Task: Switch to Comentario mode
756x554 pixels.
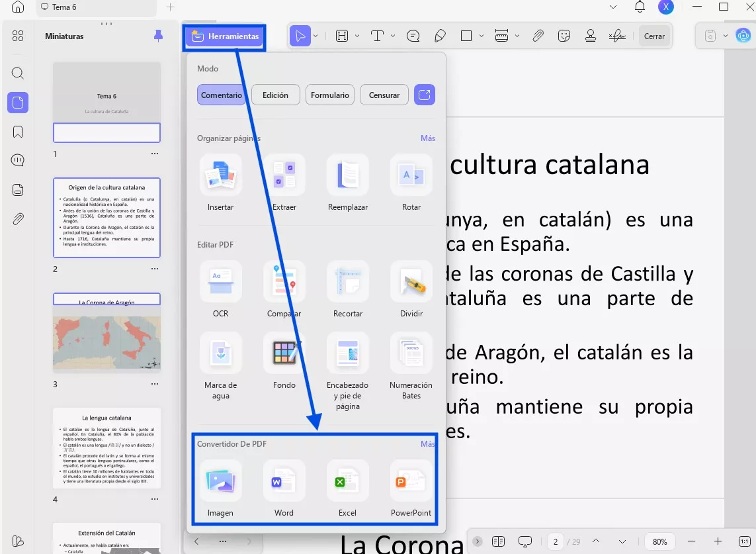Action: tap(221, 95)
